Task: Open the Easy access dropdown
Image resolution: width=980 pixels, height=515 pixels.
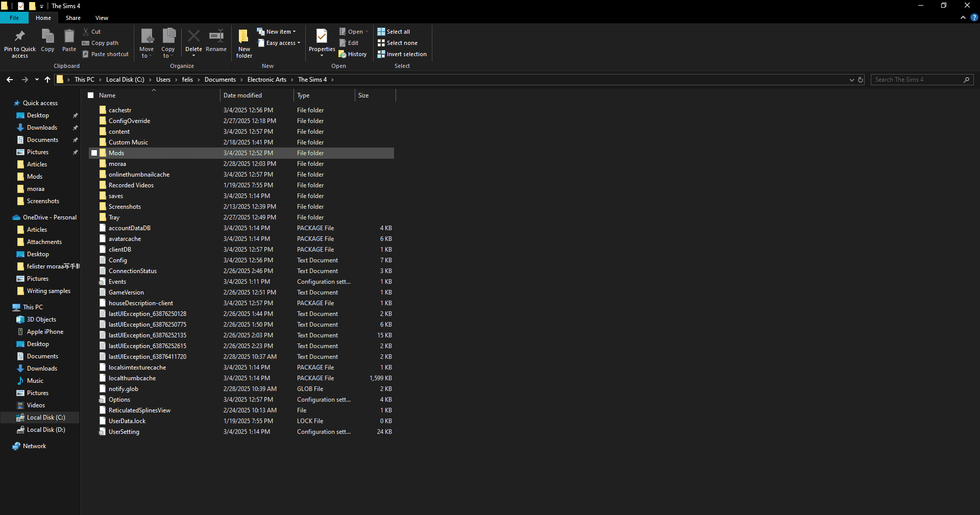Action: click(x=279, y=43)
